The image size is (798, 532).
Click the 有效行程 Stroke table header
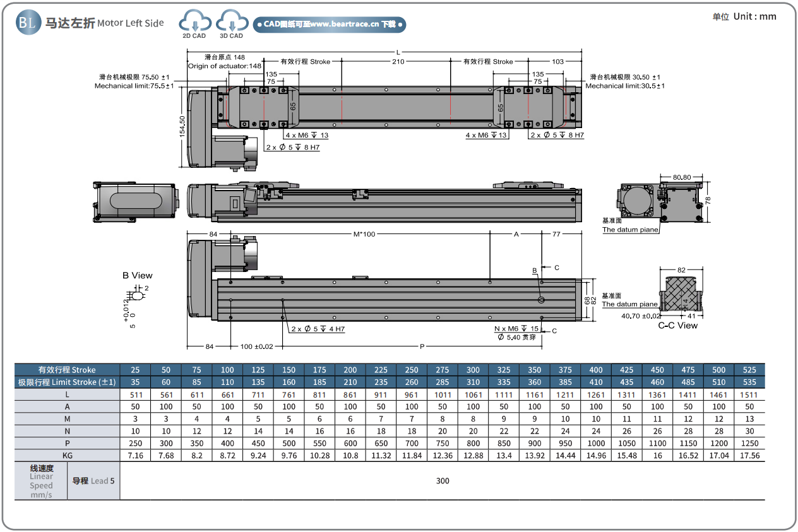point(67,370)
